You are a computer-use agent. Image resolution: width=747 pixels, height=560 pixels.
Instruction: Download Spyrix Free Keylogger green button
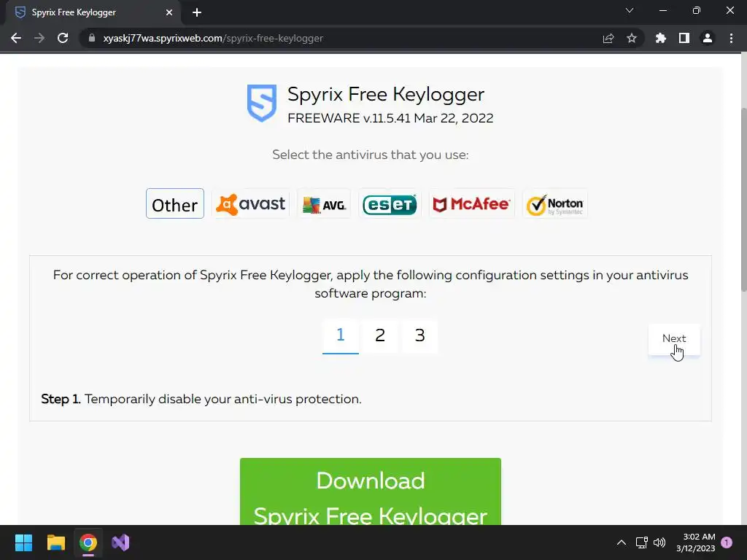(x=370, y=491)
